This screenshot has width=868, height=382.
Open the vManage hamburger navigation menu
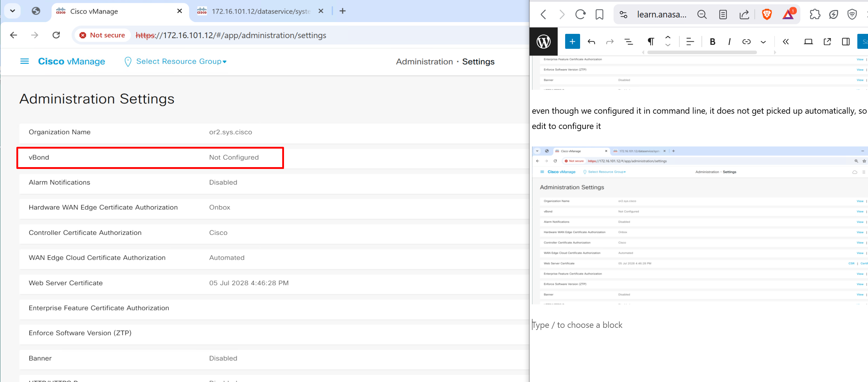tap(25, 61)
